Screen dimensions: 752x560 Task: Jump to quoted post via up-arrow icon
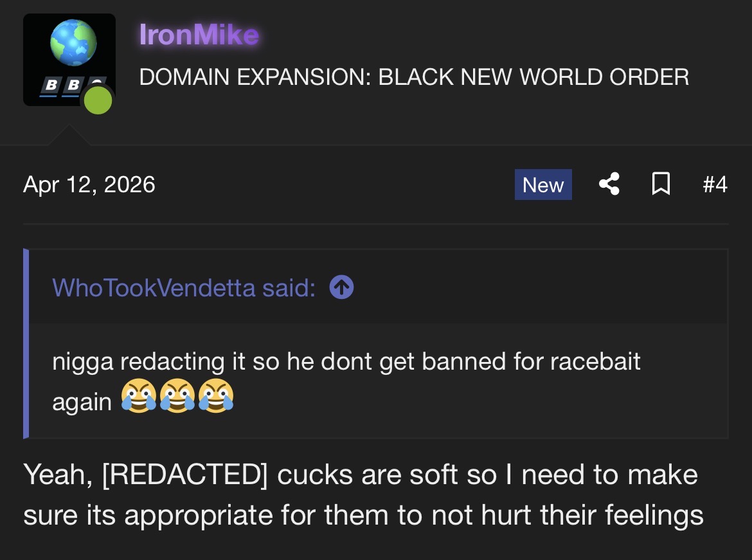coord(341,287)
